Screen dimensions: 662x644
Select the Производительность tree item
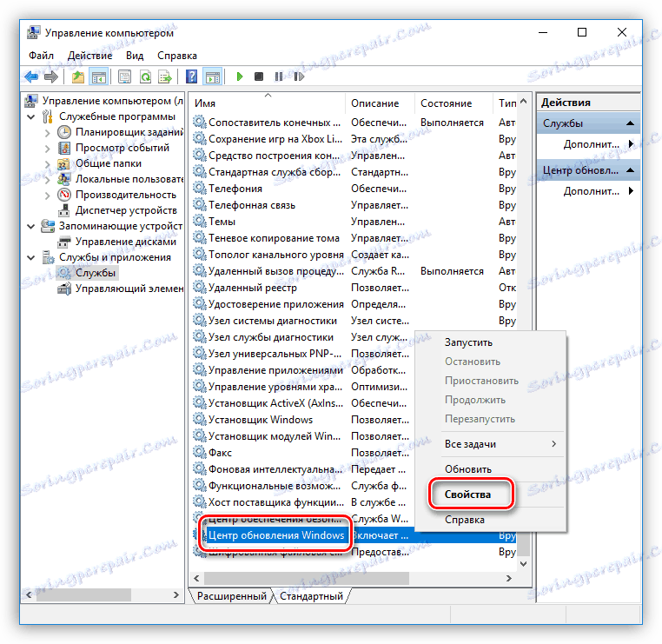(x=125, y=195)
